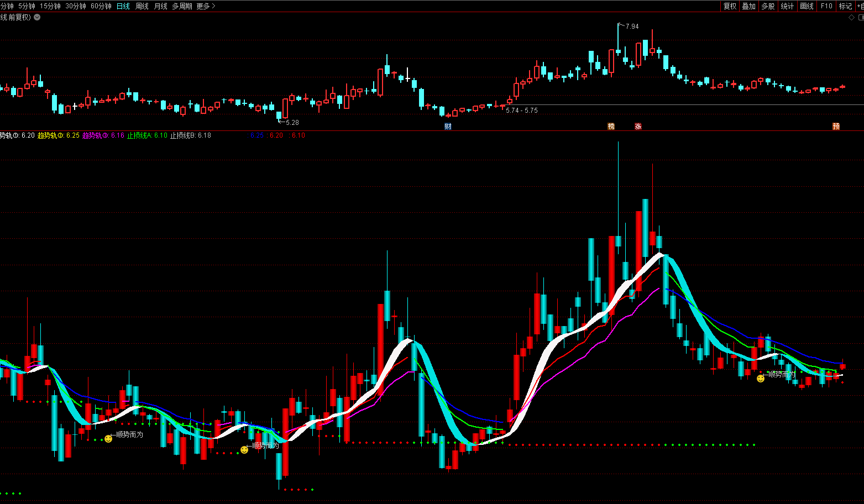The image size is (864, 504).
Task: Toggle the 画线 drawing tools panel
Action: [807, 6]
